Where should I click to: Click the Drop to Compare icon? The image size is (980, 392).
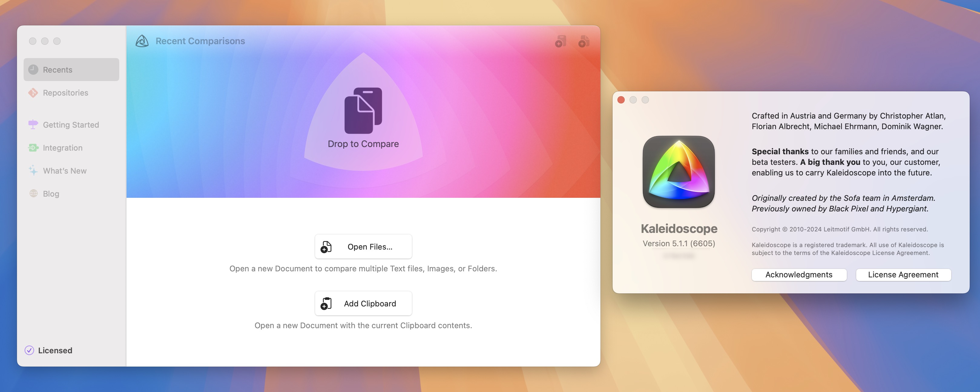coord(363,110)
